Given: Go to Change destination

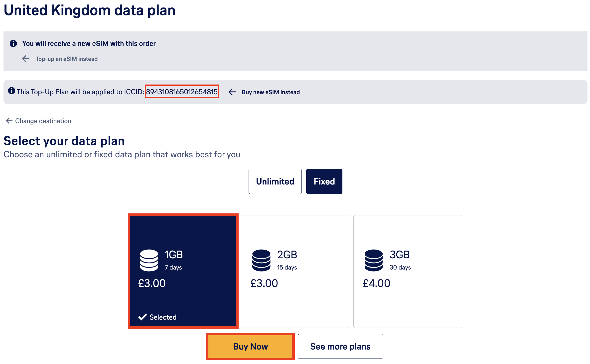Looking at the screenshot, I should [43, 121].
